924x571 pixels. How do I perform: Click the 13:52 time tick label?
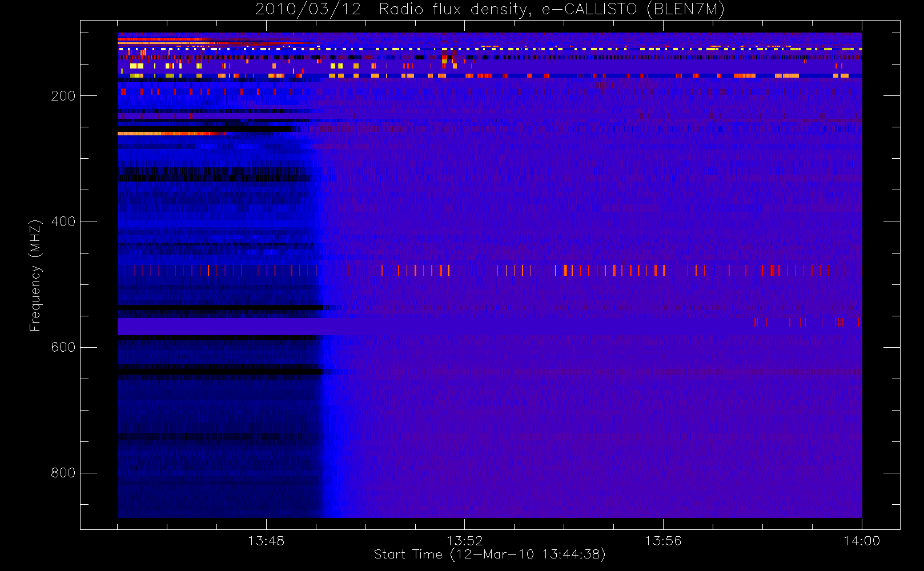pos(465,541)
